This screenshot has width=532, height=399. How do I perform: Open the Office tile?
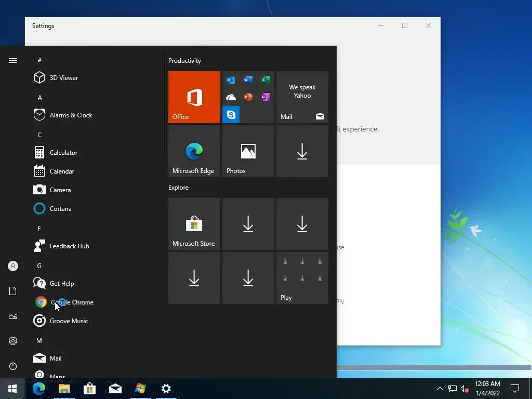(194, 97)
